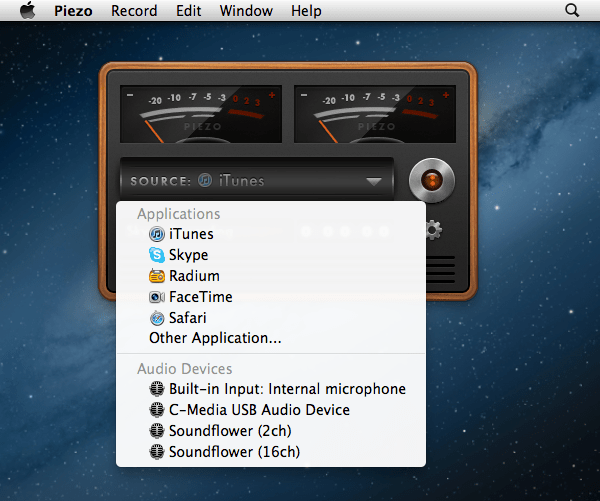The image size is (600, 501).
Task: Click the left VU meter
Action: click(x=201, y=114)
